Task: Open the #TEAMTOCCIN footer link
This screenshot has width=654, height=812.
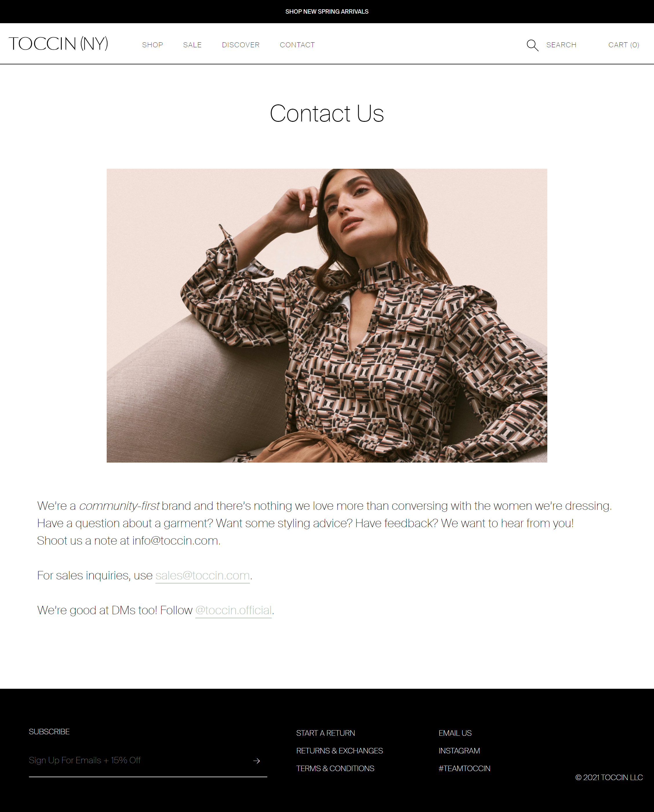Action: pos(464,768)
